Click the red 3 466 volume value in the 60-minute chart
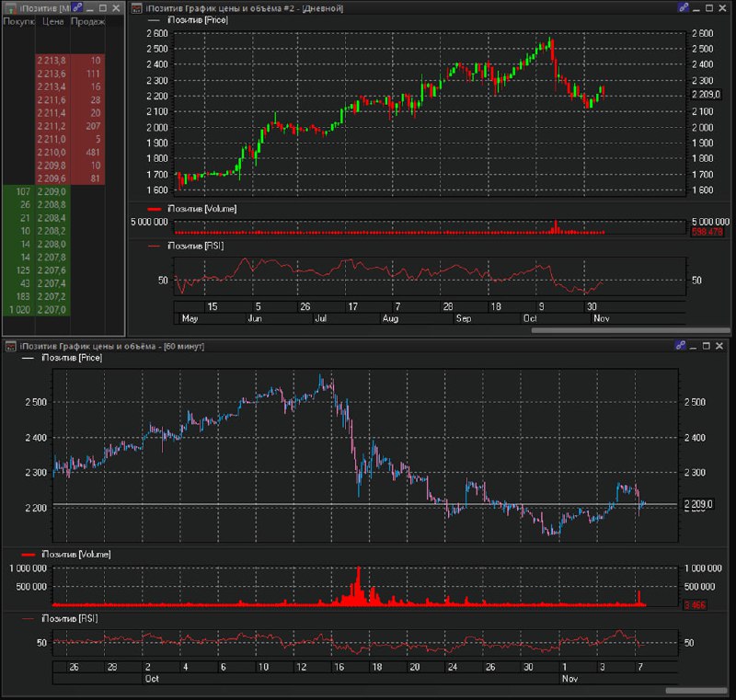Image resolution: width=736 pixels, height=700 pixels. (695, 605)
